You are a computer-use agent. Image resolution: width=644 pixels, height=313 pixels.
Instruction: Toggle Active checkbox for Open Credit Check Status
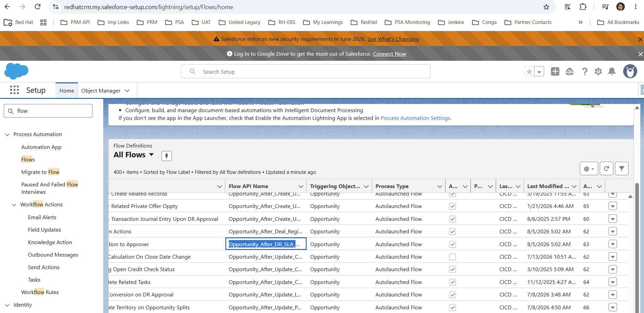coord(452,269)
